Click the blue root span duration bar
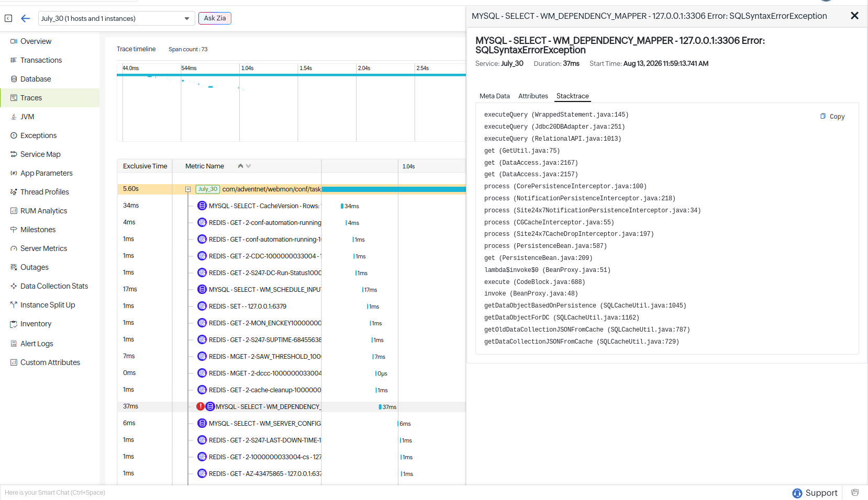Viewport: 868px width, 500px height. (394, 189)
